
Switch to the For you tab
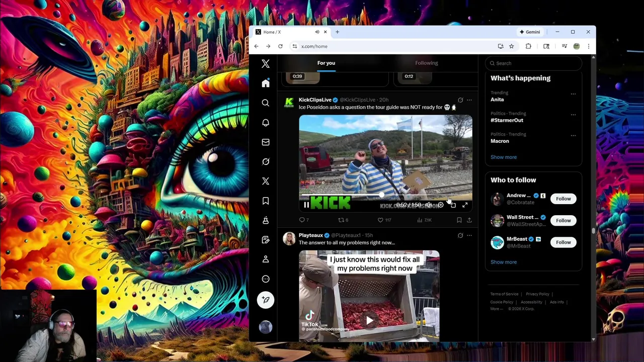coord(326,63)
